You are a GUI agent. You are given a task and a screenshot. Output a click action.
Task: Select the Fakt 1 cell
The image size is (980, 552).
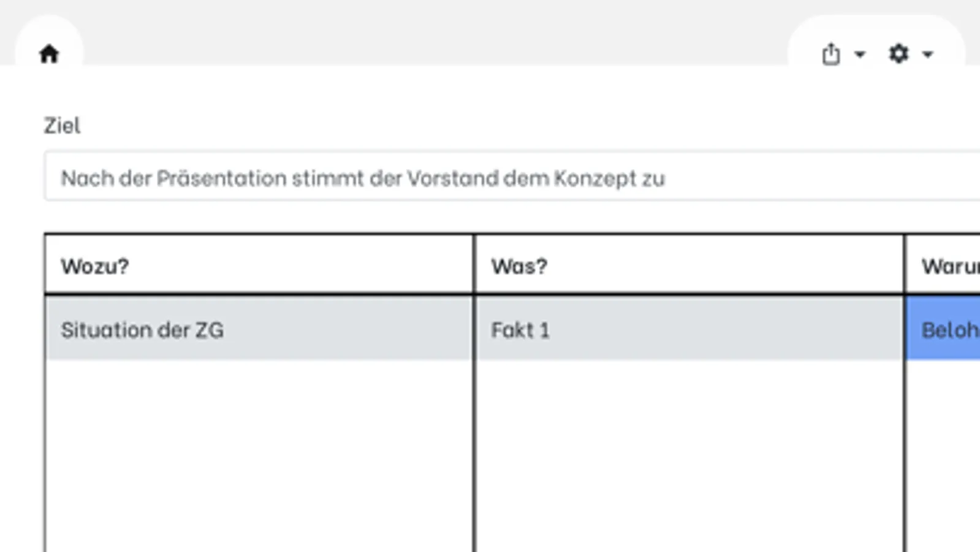click(520, 330)
